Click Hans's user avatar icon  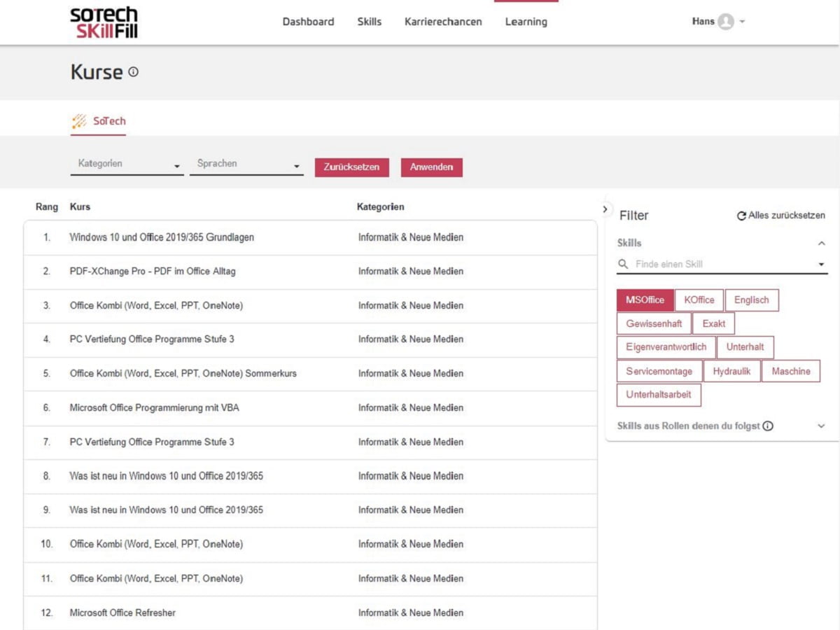coord(726,22)
